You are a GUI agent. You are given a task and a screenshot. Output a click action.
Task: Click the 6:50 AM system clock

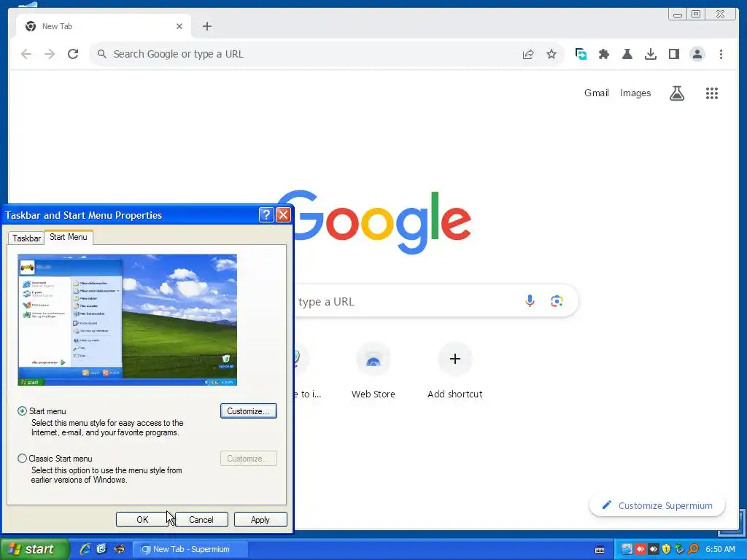(720, 549)
